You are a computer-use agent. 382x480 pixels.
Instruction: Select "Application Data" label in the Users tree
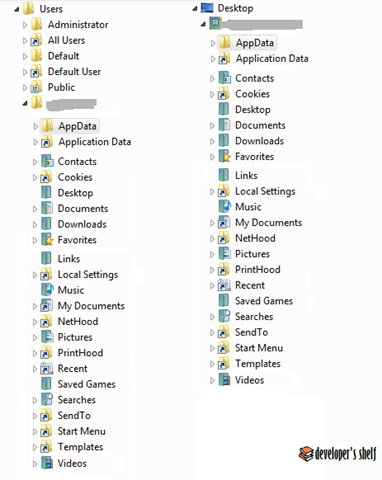95,142
